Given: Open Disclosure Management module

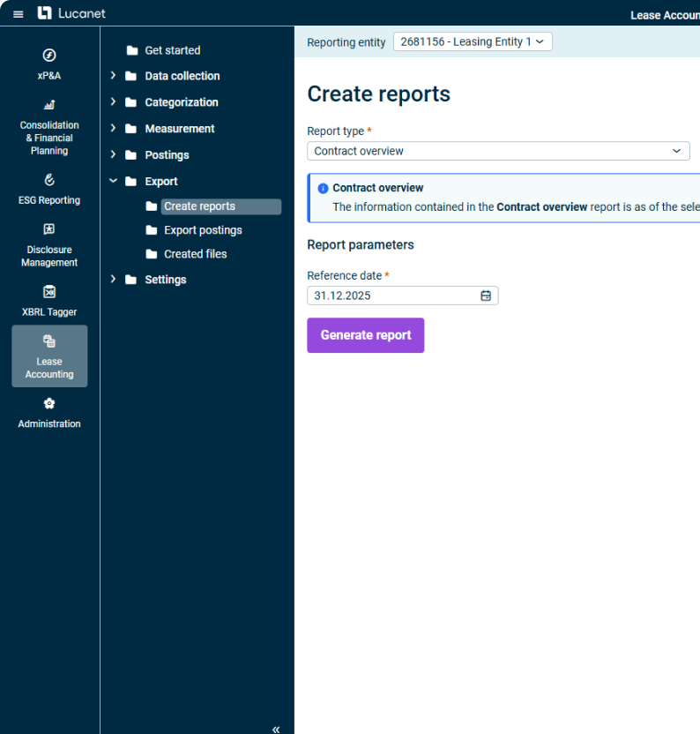Looking at the screenshot, I should (x=49, y=245).
